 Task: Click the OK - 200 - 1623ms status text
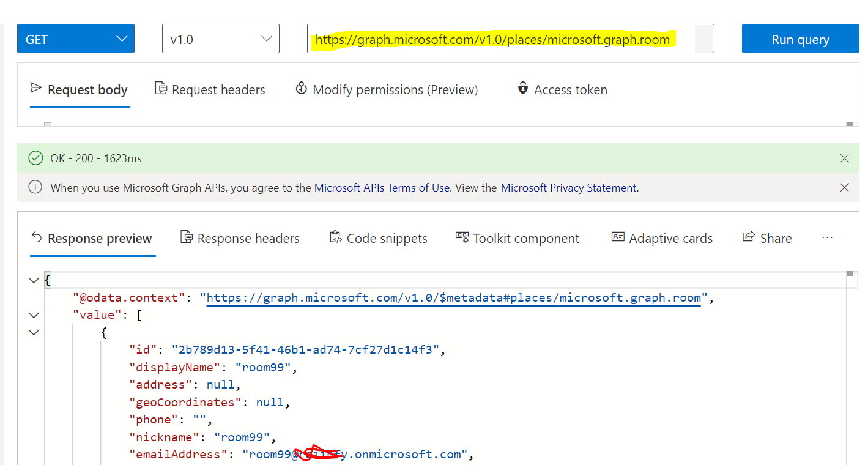[96, 158]
